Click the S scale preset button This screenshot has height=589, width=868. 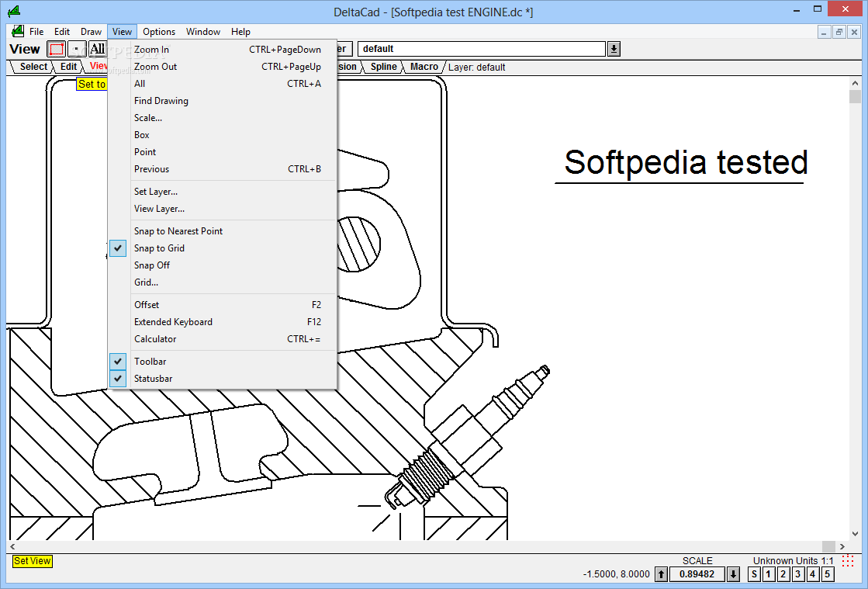tap(754, 574)
